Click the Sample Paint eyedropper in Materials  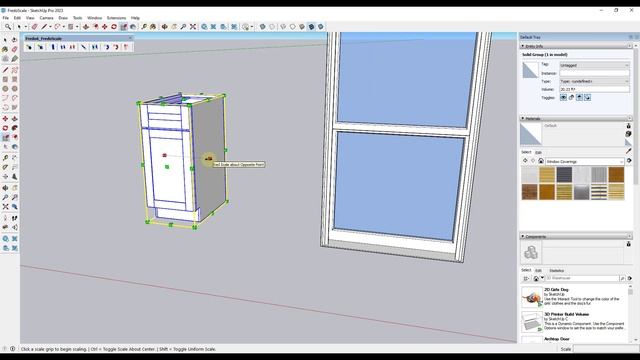629,151
